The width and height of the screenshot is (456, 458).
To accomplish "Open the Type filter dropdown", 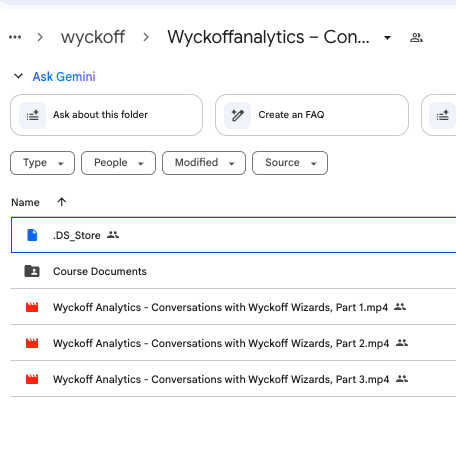I will (x=42, y=163).
